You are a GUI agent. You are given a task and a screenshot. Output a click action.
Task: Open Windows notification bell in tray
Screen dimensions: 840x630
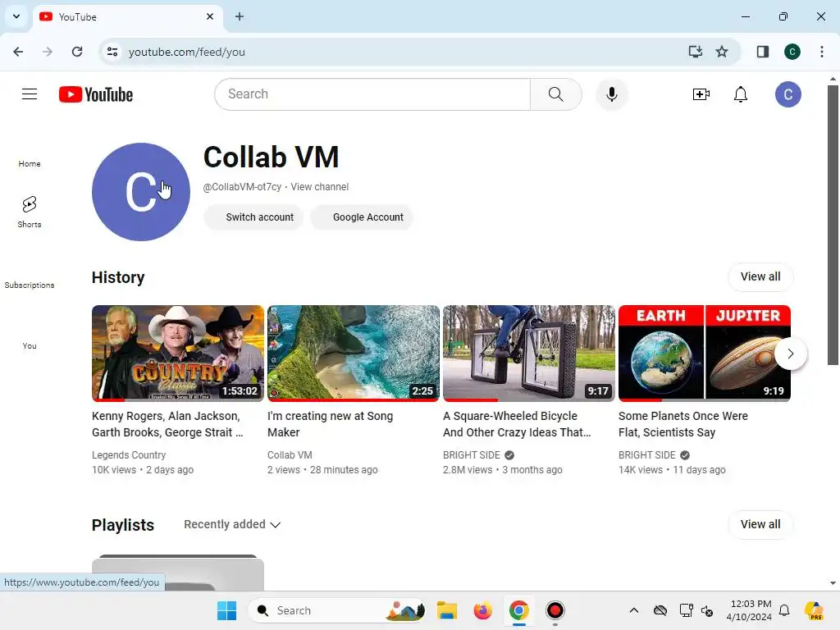pyautogui.click(x=784, y=610)
